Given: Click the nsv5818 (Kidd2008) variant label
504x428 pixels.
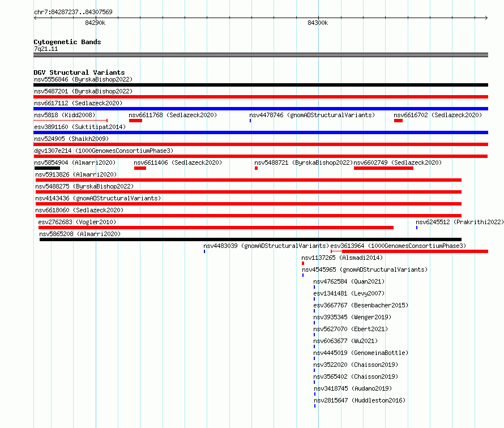Looking at the screenshot, I should (x=65, y=115).
